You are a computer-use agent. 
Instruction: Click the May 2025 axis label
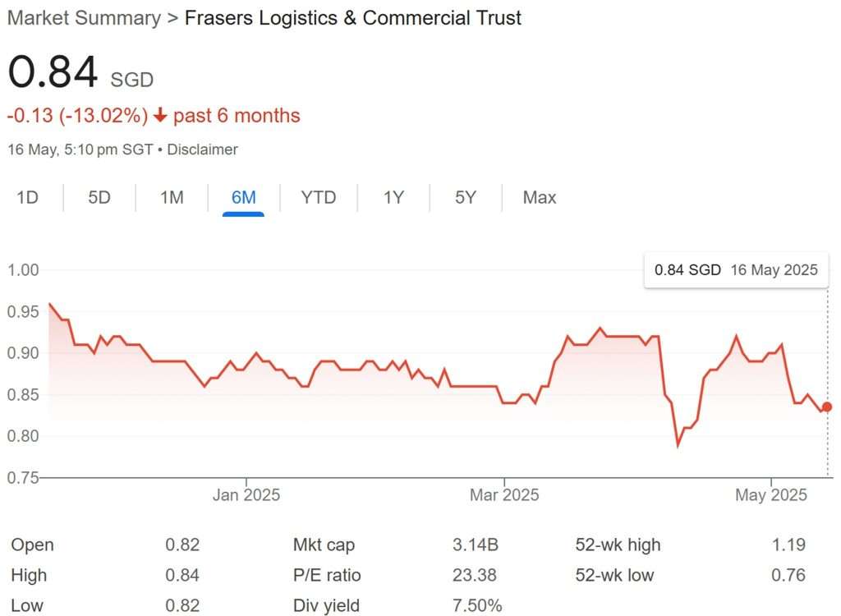tap(772, 495)
